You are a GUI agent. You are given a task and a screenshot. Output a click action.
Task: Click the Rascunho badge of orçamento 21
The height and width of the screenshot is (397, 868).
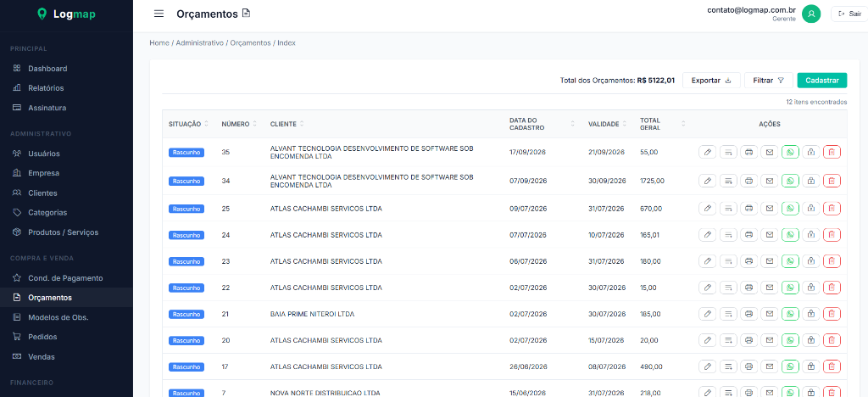pyautogui.click(x=186, y=314)
